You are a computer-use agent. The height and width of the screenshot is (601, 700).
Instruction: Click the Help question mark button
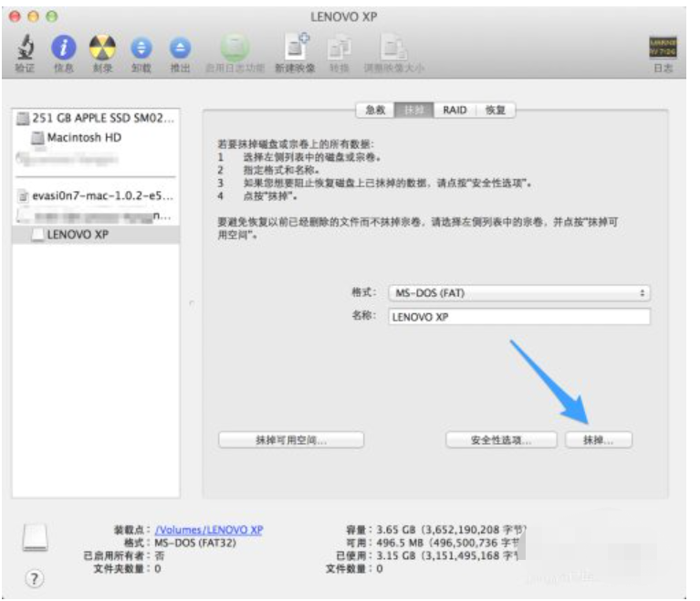[34, 579]
